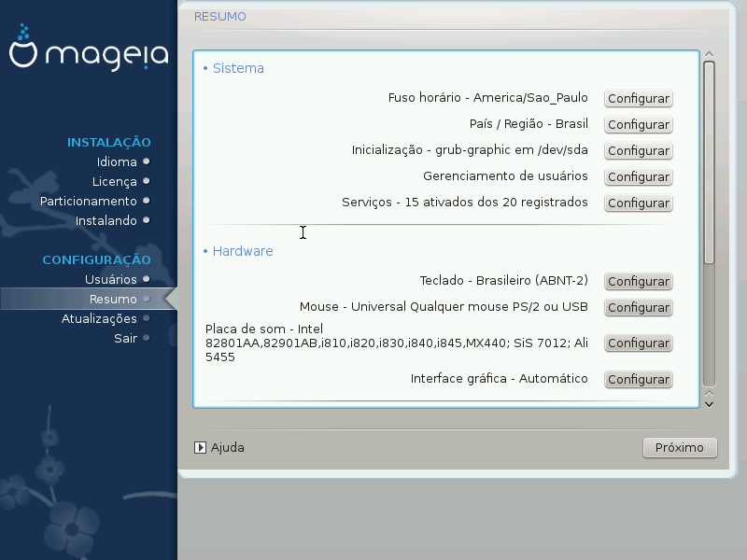The width and height of the screenshot is (747, 560).
Task: Click the status dot beside Sair
Action: click(x=147, y=338)
